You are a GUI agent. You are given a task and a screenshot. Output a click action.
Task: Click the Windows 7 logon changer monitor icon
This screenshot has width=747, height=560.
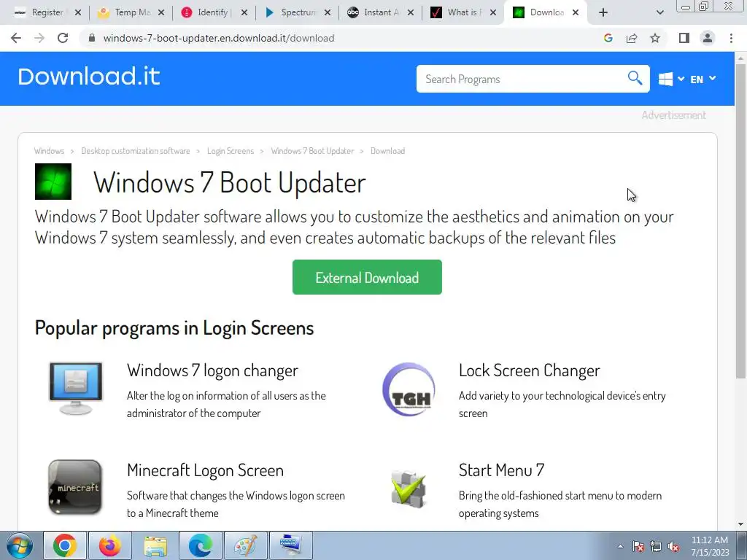[75, 389]
